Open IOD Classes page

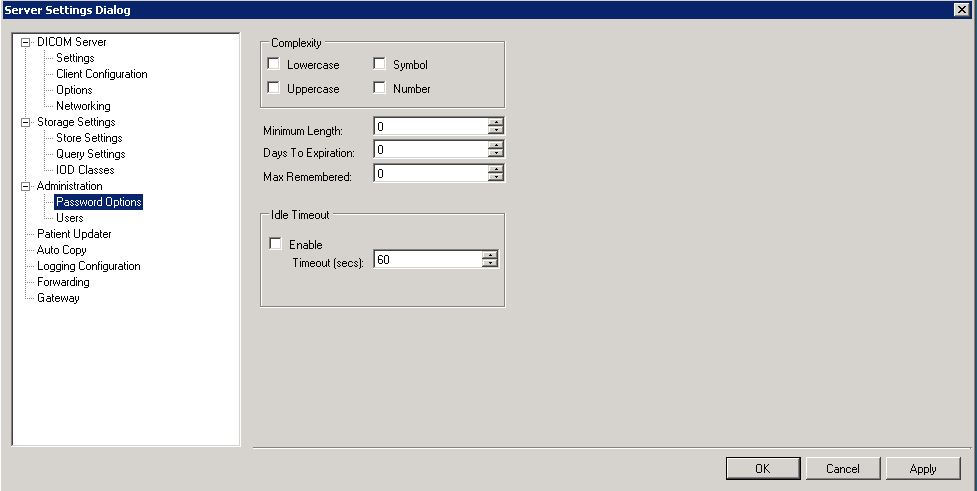pyautogui.click(x=85, y=170)
